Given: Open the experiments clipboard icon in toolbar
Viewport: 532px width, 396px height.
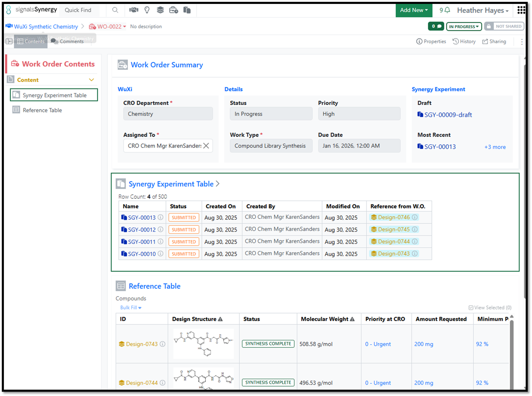Looking at the screenshot, I should [187, 10].
